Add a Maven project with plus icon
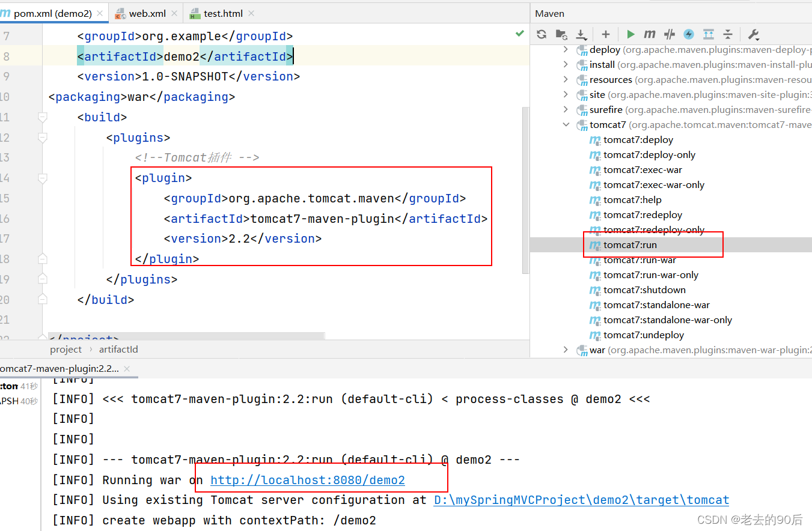 point(606,34)
